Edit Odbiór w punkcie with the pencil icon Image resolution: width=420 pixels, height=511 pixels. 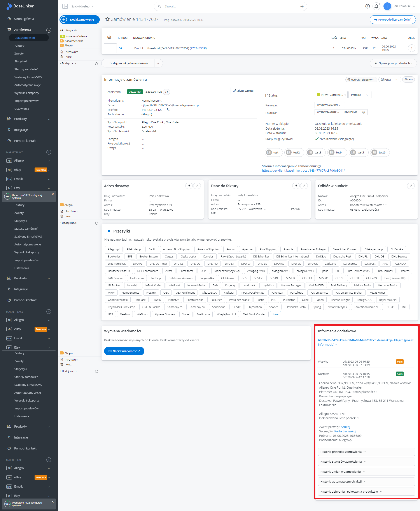[411, 186]
